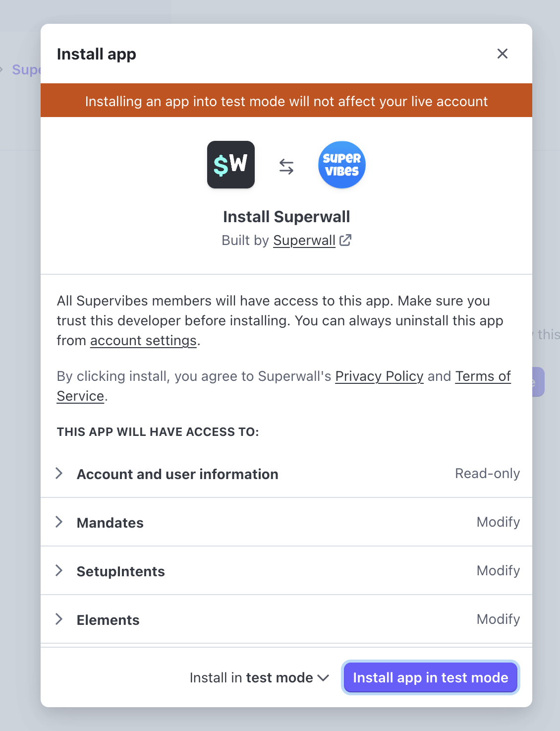Click the Superwall $W app logo

point(231,165)
